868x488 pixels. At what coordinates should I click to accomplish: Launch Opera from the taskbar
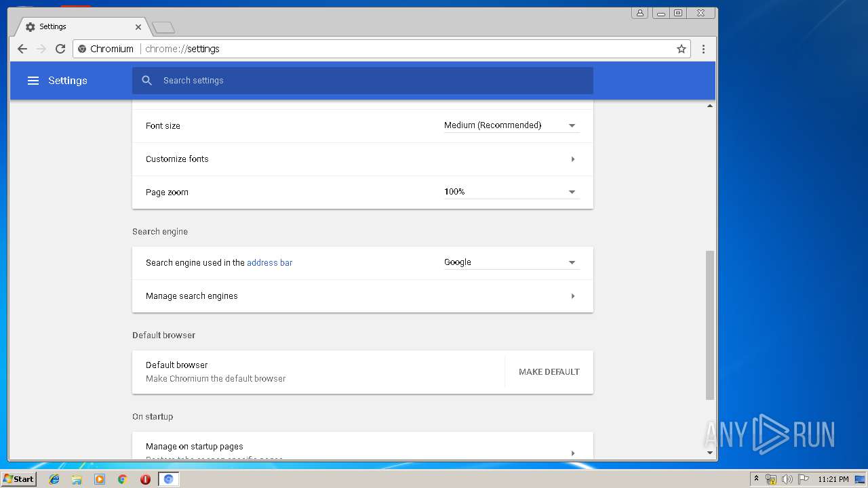click(x=145, y=479)
